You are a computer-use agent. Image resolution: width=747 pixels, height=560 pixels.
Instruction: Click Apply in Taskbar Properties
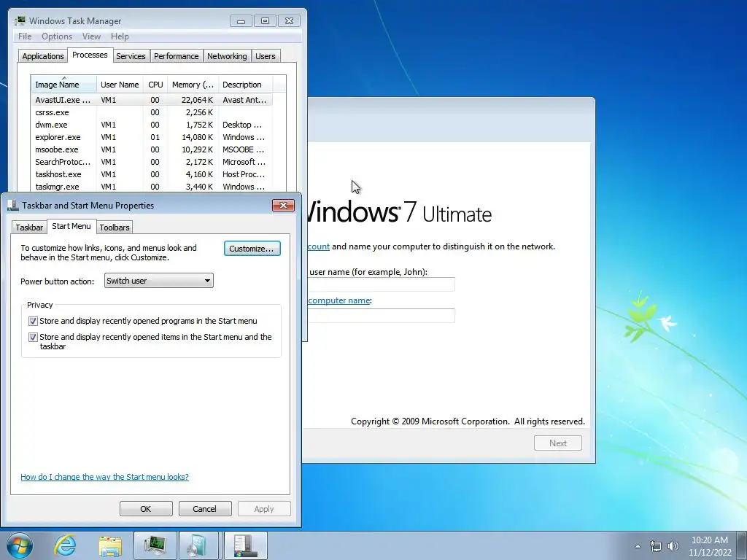coord(264,508)
